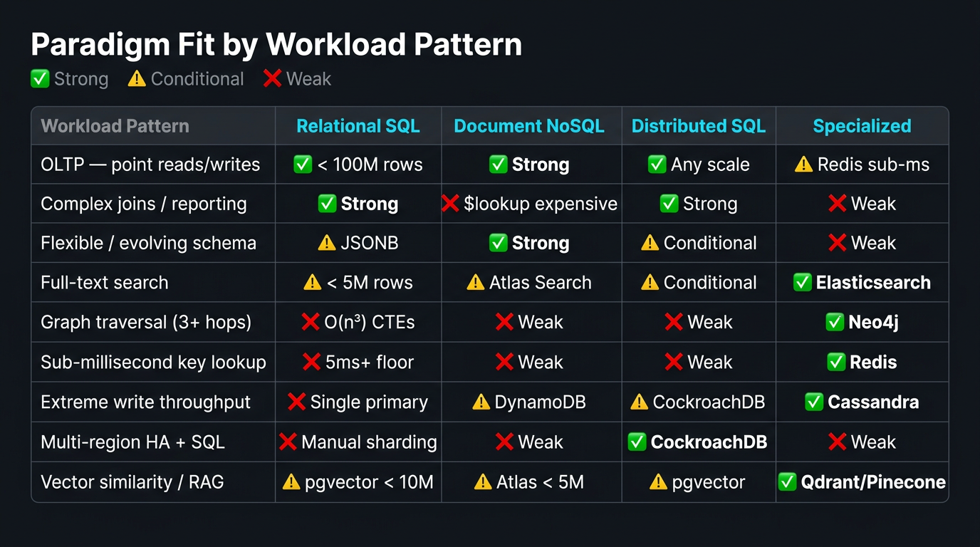Click the warning icon before CockroachDB in Extreme write row
Image resolution: width=980 pixels, height=547 pixels.
[639, 402]
